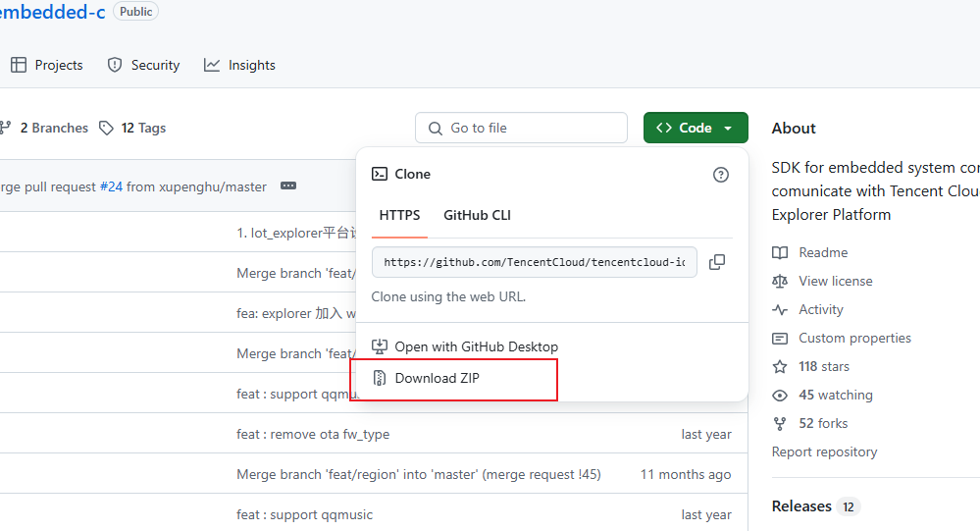Click the About heading
The height and width of the screenshot is (531, 980).
[794, 129]
